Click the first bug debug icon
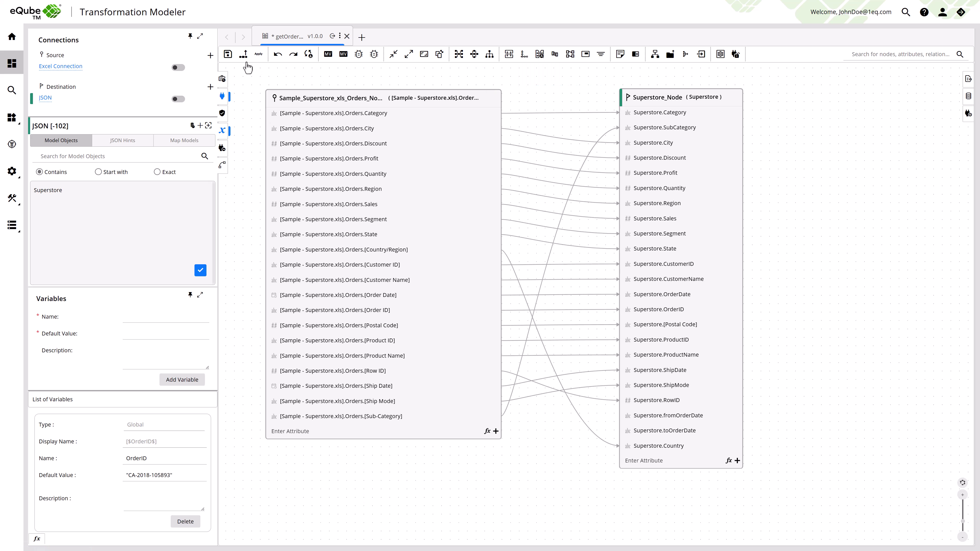The image size is (980, 551). click(x=358, y=54)
